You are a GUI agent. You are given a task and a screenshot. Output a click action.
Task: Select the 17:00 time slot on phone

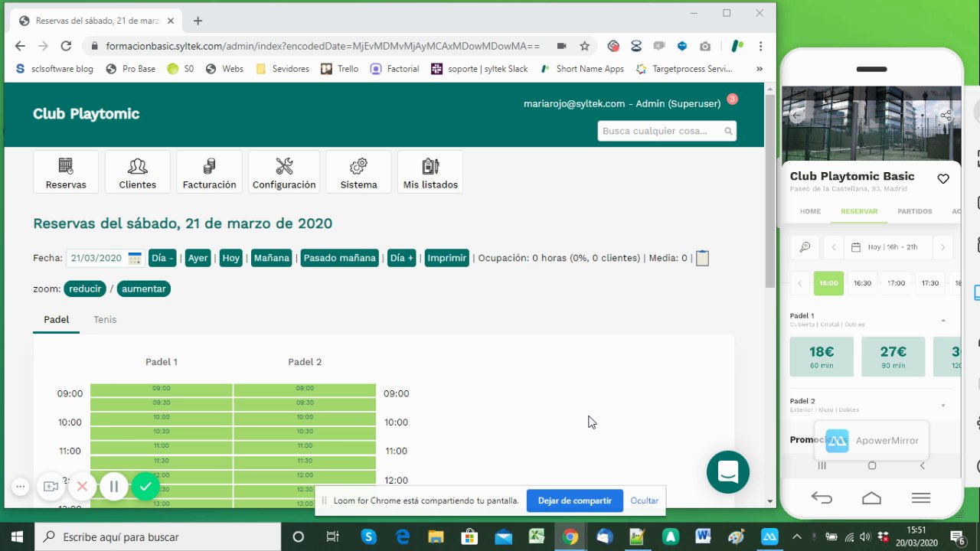[896, 283]
